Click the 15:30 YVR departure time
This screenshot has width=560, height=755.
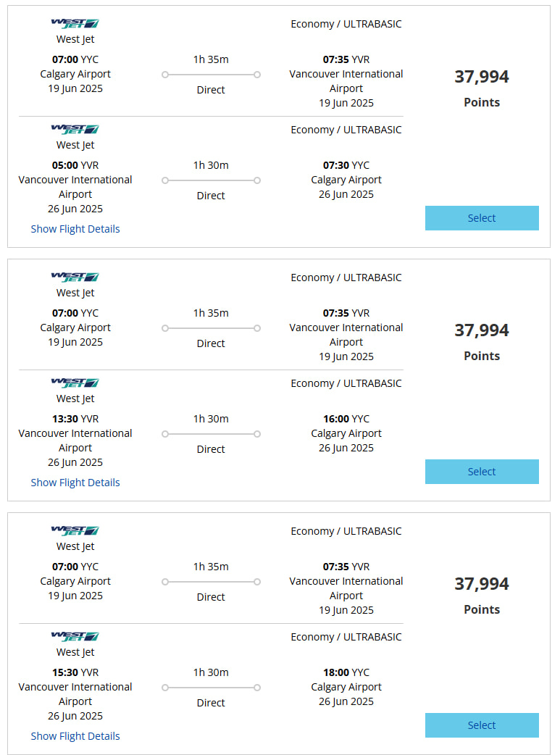(x=75, y=672)
